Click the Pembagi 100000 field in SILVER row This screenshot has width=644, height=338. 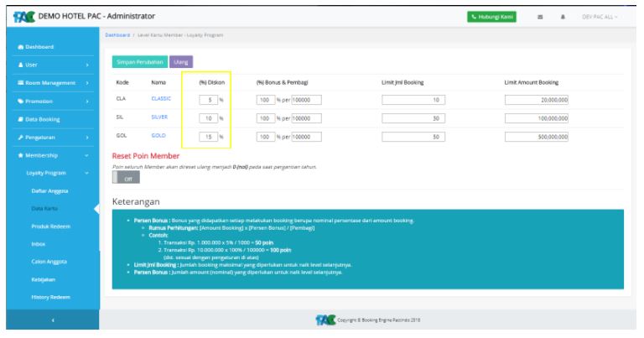point(306,118)
